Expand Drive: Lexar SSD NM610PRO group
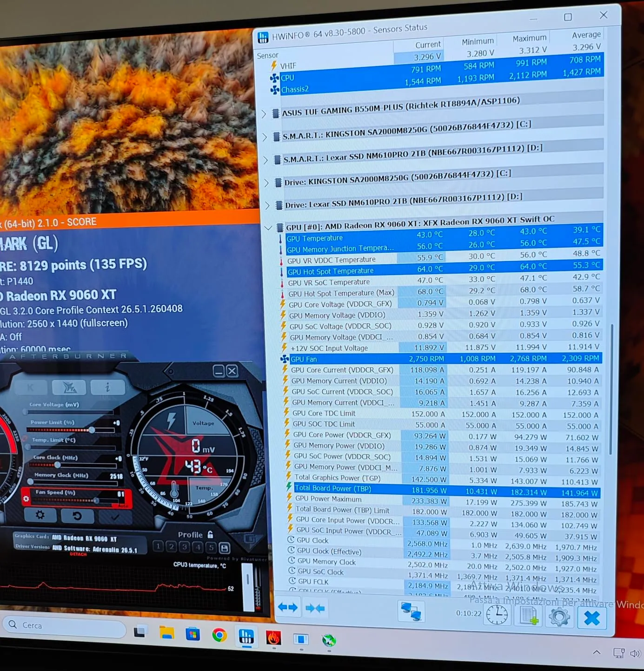This screenshot has height=671, width=644. [267, 205]
